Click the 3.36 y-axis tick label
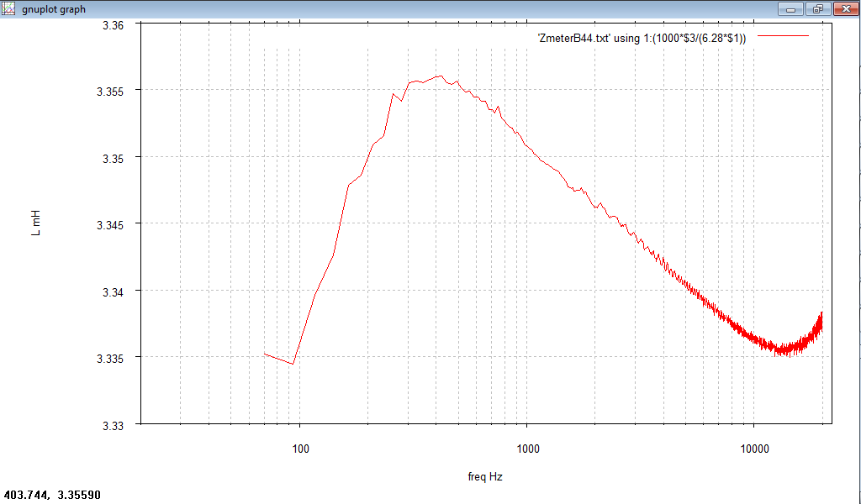 (x=114, y=25)
